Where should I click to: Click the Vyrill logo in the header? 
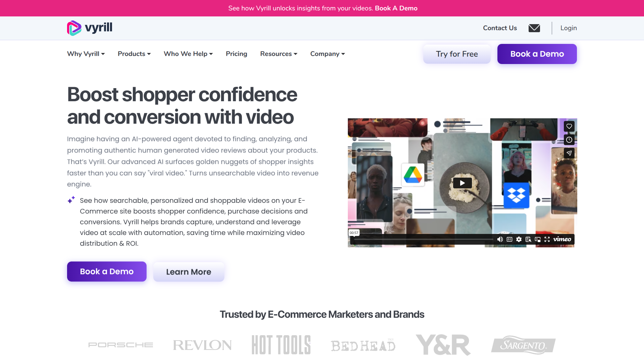pyautogui.click(x=89, y=28)
